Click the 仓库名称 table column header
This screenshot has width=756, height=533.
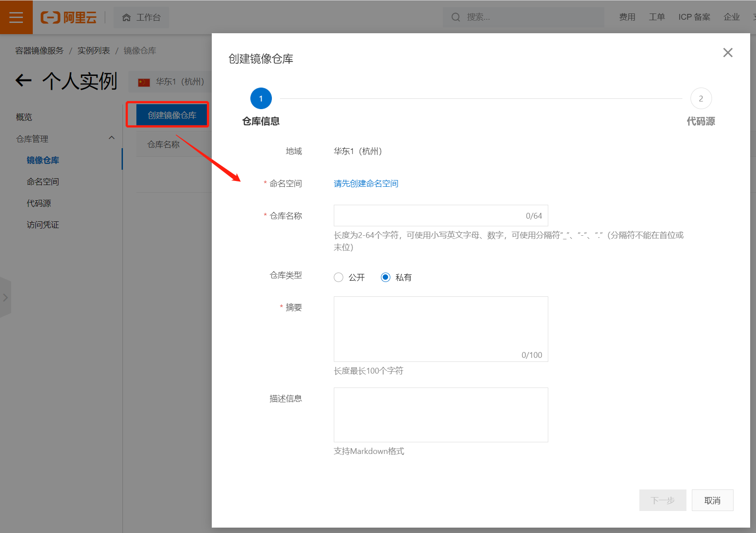pos(163,145)
